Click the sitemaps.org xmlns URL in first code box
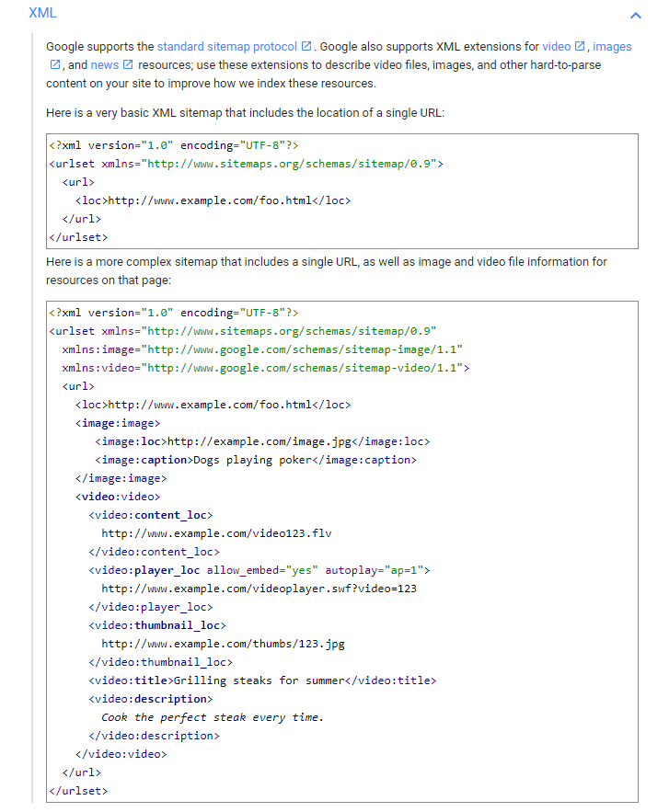The image size is (669, 812). point(289,164)
